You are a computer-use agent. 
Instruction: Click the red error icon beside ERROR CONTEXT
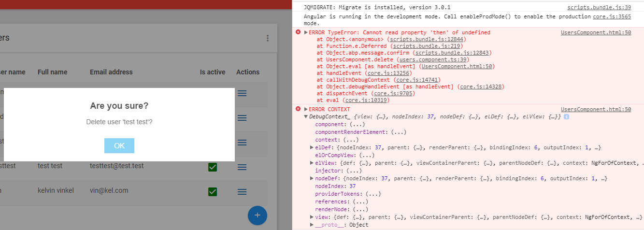coord(298,109)
